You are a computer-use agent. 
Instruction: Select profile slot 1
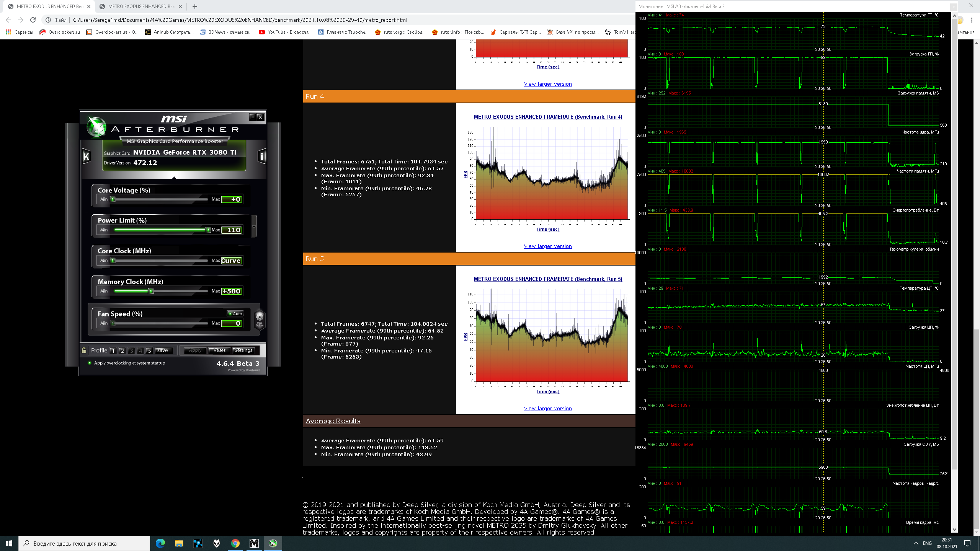click(113, 350)
